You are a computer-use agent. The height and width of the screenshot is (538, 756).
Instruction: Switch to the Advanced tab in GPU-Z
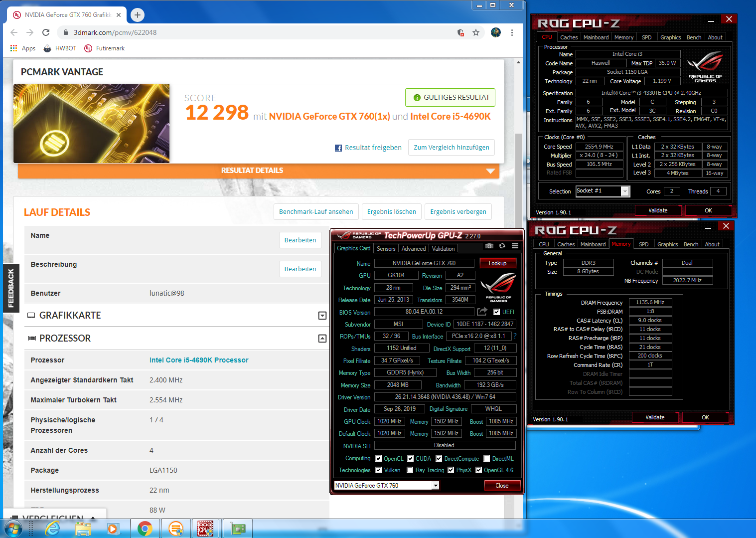tap(414, 249)
